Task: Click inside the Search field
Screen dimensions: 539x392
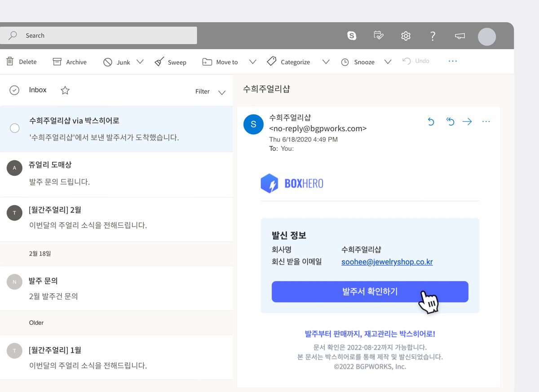Action: coord(99,35)
